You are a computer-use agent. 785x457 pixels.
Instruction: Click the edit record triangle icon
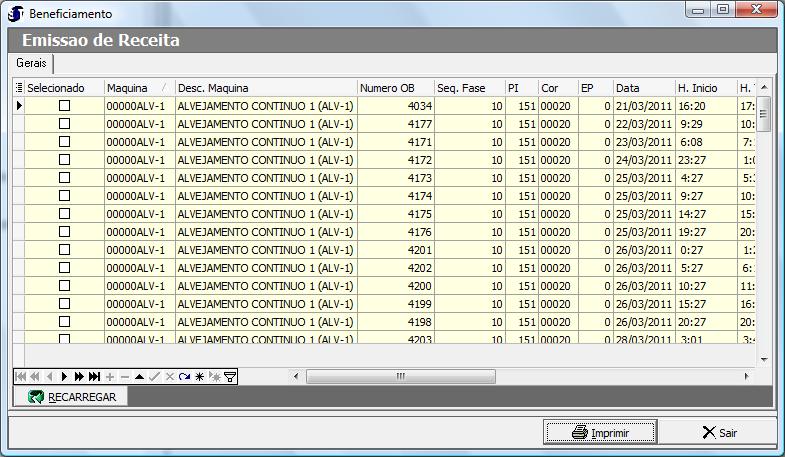point(139,377)
